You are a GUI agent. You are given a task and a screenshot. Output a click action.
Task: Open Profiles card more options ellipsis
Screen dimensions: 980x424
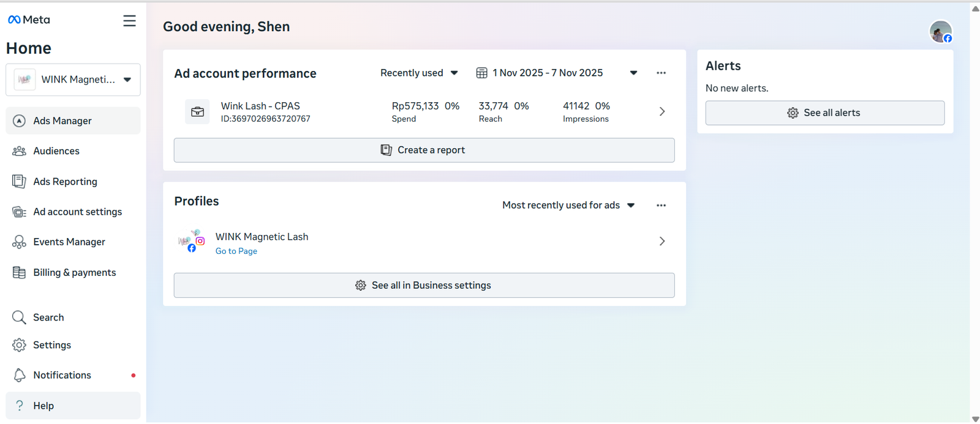(661, 206)
